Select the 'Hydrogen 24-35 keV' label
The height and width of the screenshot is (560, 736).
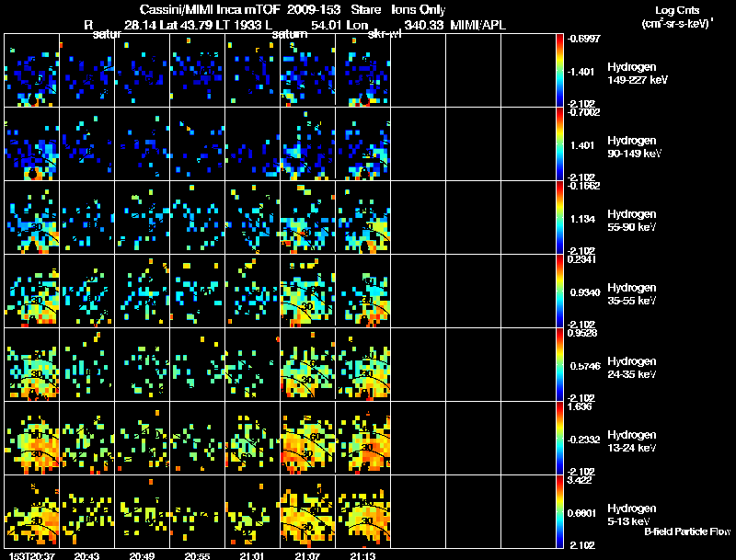(632, 368)
